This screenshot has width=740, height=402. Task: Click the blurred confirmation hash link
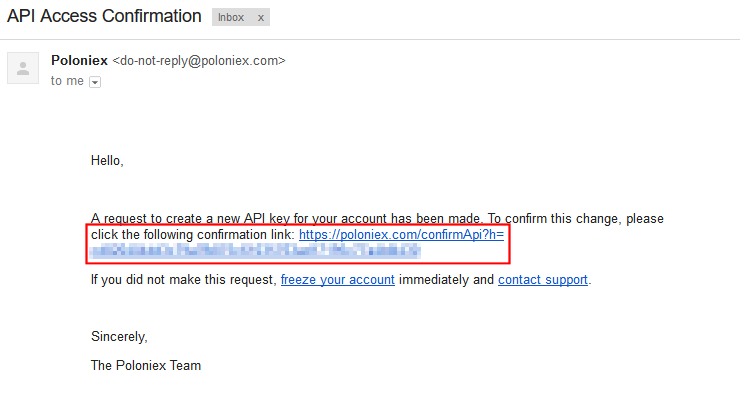pyautogui.click(x=255, y=250)
